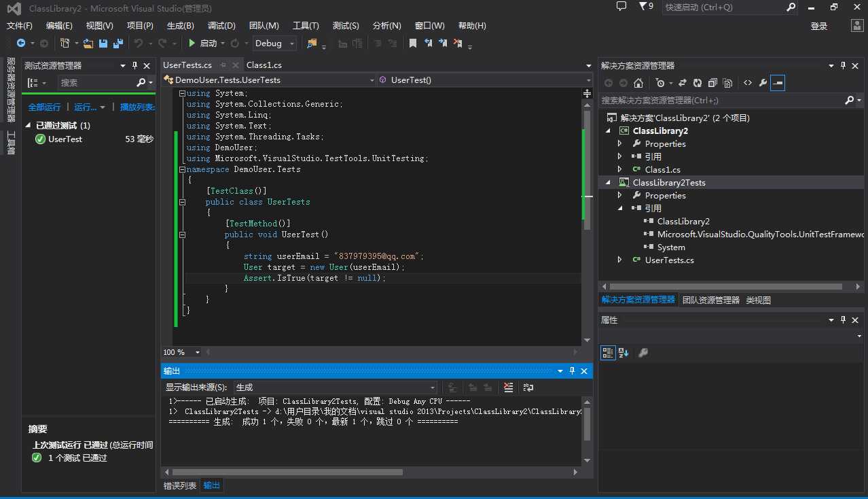Click the Home icon in Solution Explorer
Viewport: 868px width, 499px height.
click(638, 83)
